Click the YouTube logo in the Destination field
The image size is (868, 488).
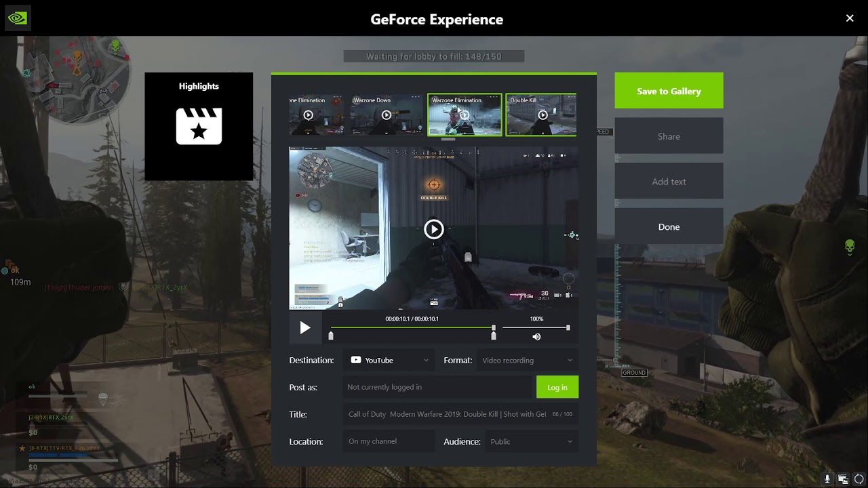pyautogui.click(x=356, y=360)
